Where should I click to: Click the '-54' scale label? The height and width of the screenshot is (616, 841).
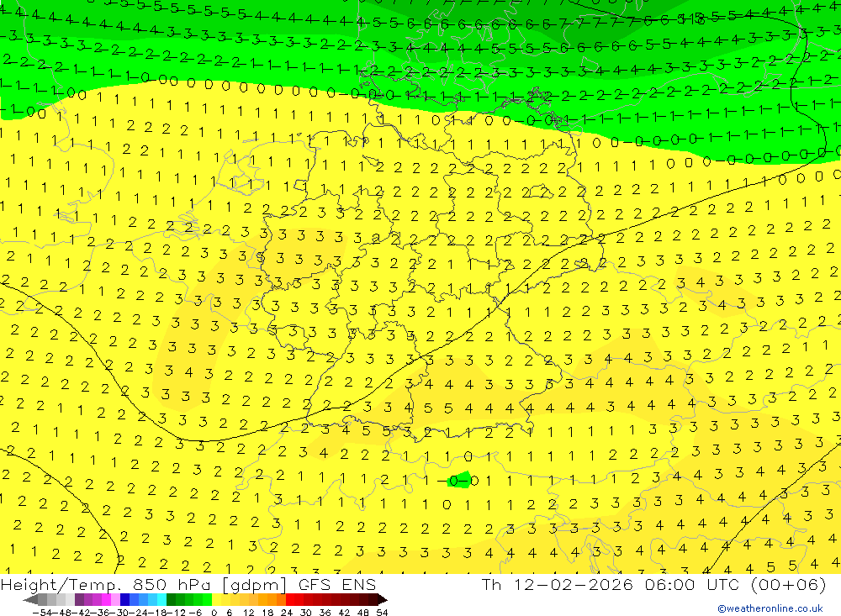click(42, 613)
